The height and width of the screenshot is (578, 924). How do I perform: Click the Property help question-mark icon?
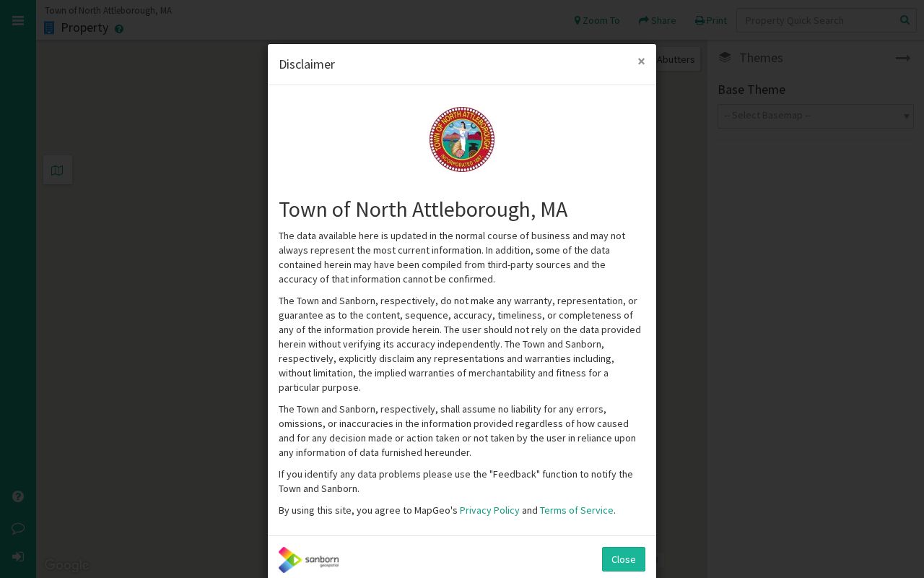click(119, 29)
